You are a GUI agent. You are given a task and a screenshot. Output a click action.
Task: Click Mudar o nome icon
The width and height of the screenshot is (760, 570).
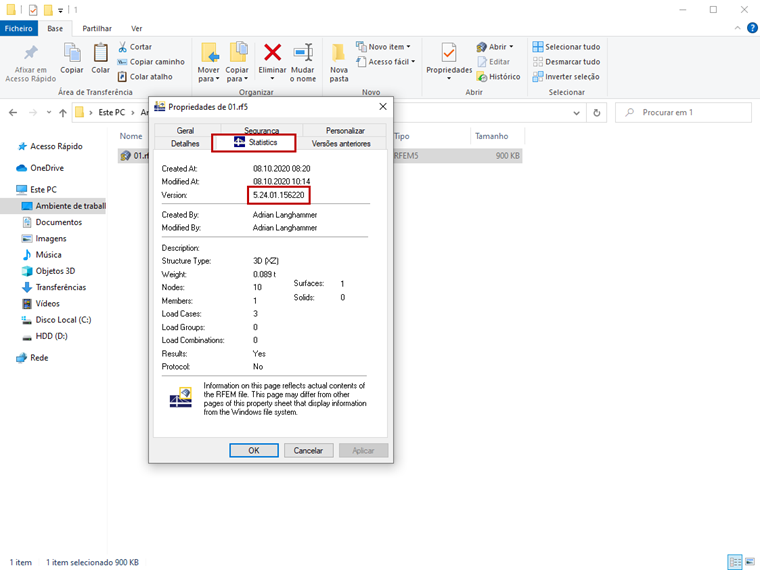[x=303, y=52]
